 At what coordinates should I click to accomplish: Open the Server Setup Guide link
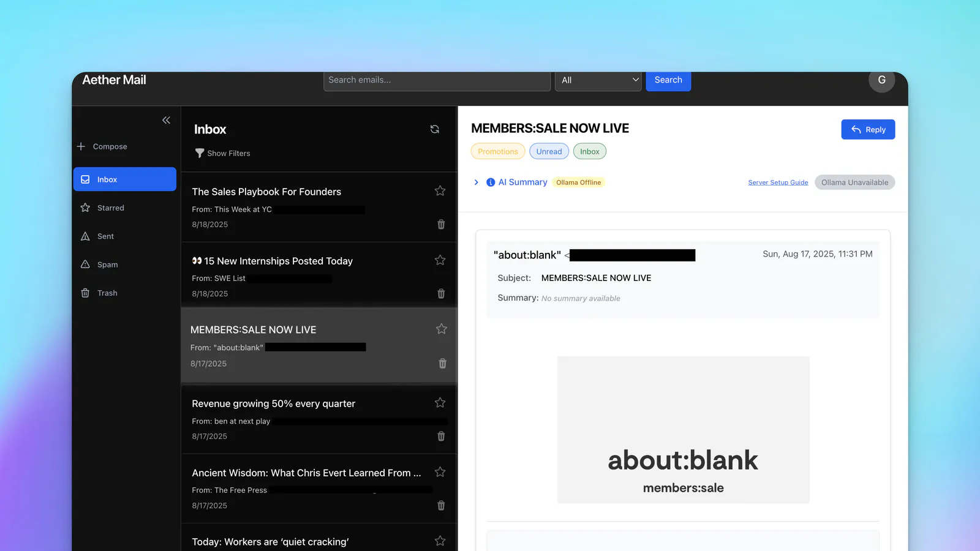778,182
